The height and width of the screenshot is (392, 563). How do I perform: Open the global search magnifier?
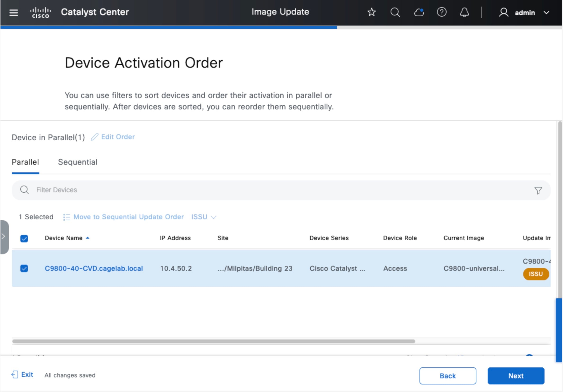coord(395,12)
